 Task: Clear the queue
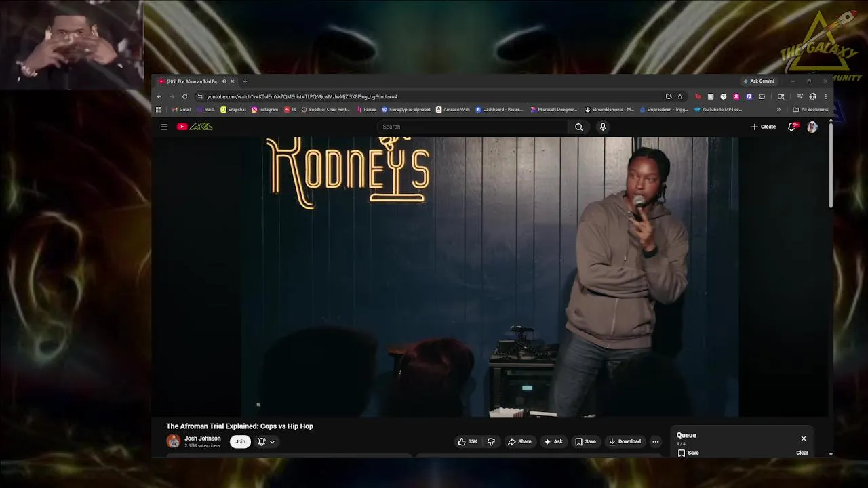coord(802,453)
